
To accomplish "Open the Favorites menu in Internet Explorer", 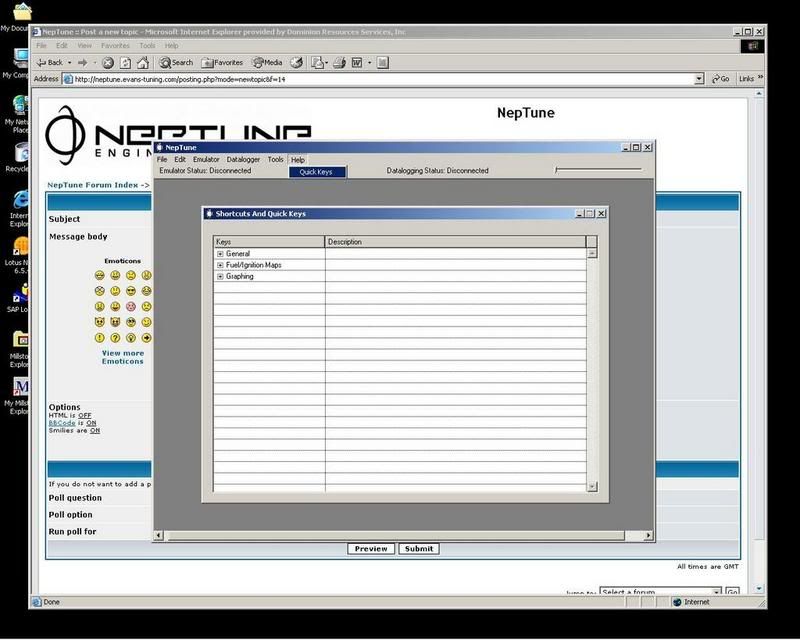I will point(115,45).
